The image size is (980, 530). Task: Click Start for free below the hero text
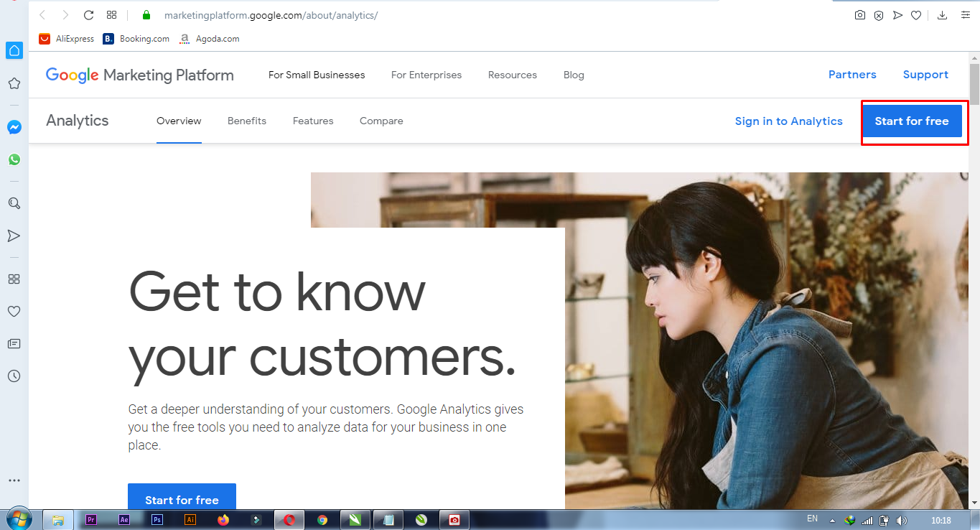coord(182,496)
